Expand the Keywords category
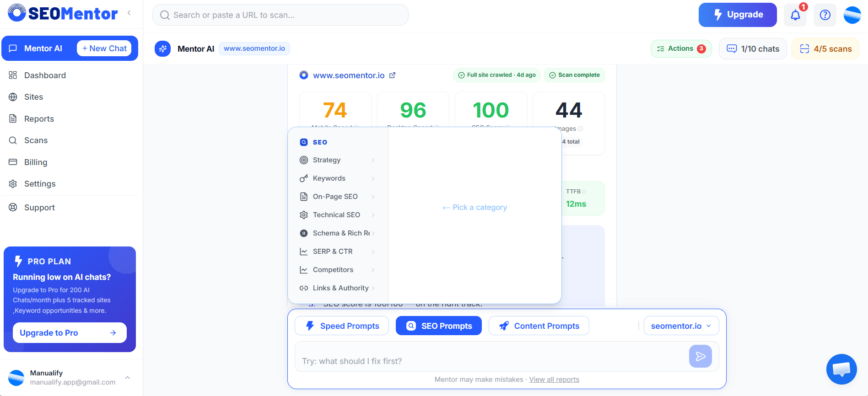868x396 pixels. [x=338, y=178]
